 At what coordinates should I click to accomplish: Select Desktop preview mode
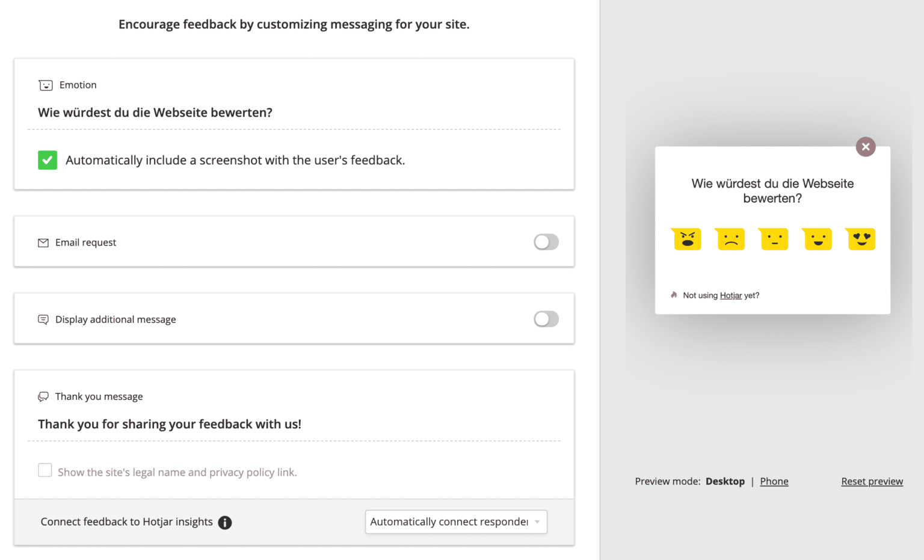(725, 481)
